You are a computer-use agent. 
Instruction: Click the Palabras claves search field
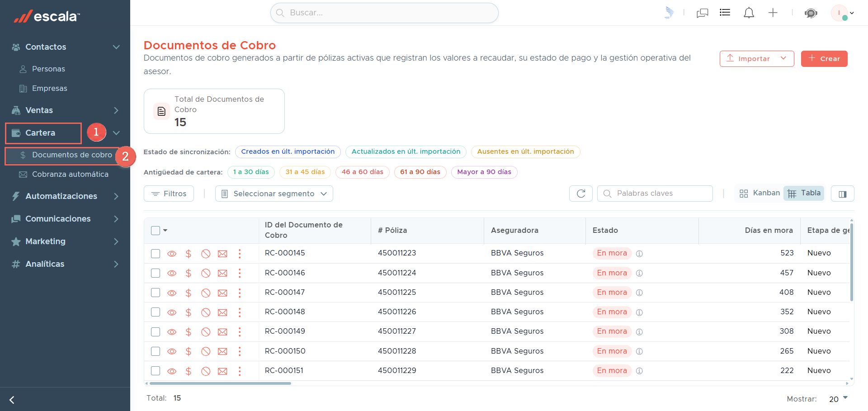(x=655, y=194)
